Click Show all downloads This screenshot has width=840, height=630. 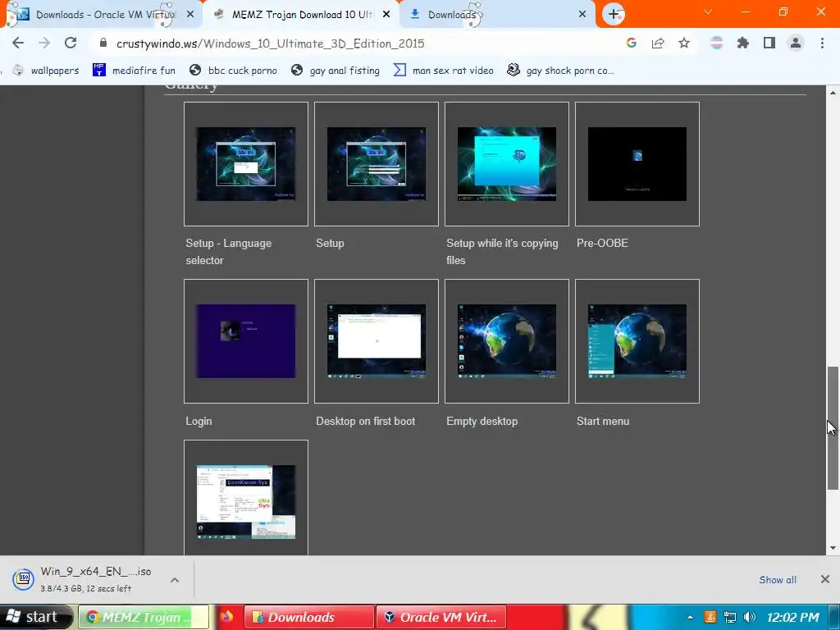pyautogui.click(x=778, y=580)
